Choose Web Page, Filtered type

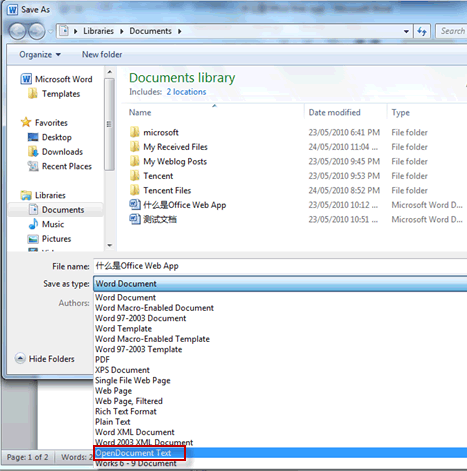point(129,401)
